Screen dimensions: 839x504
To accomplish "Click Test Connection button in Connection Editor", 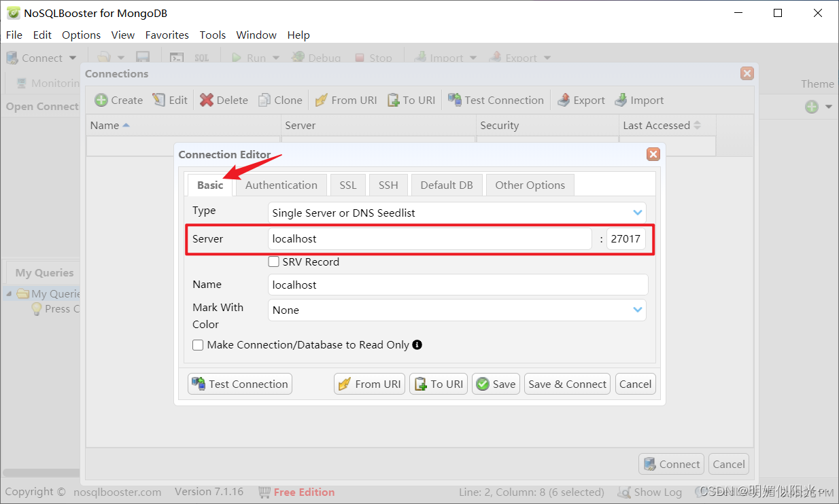I will click(x=240, y=384).
